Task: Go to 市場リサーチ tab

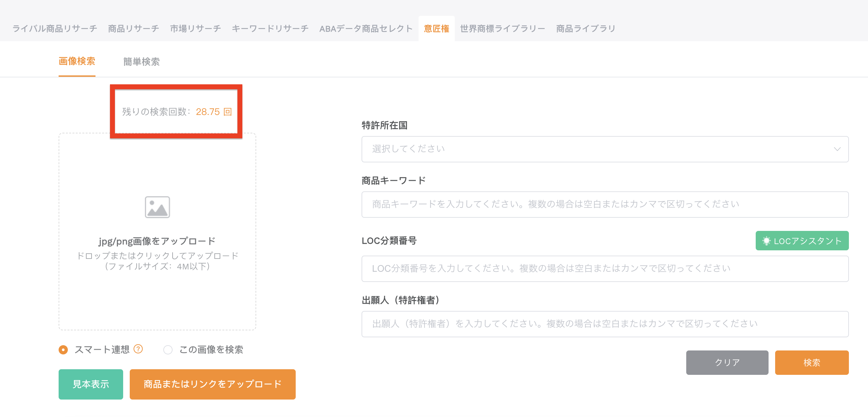Action: [196, 29]
